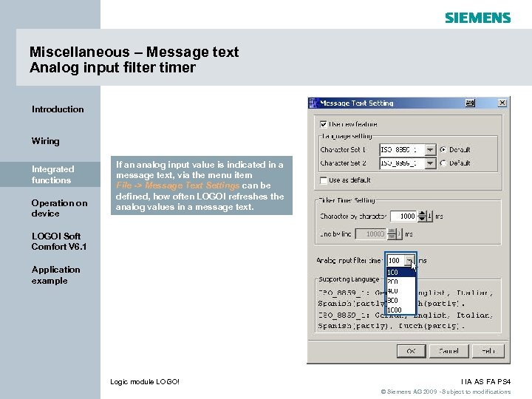This screenshot has width=532, height=399.
Task: Choose 400 ms in filter timer list
Action: tap(401, 291)
